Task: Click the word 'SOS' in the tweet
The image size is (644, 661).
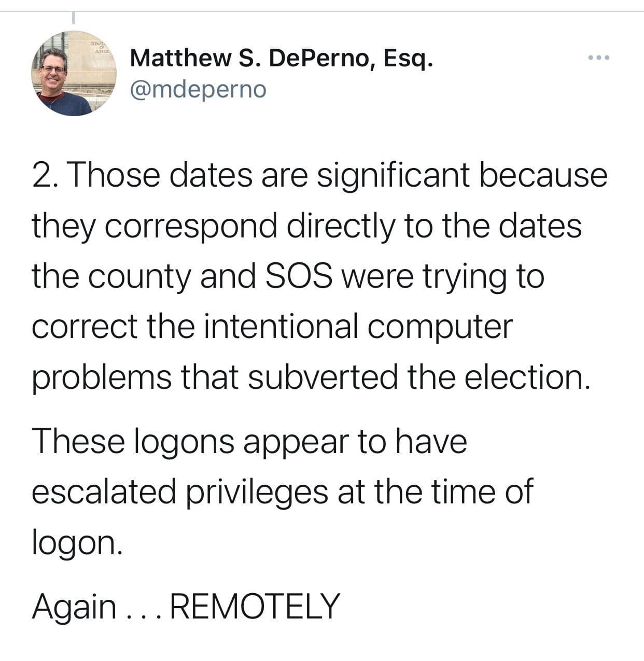Action: 299,276
